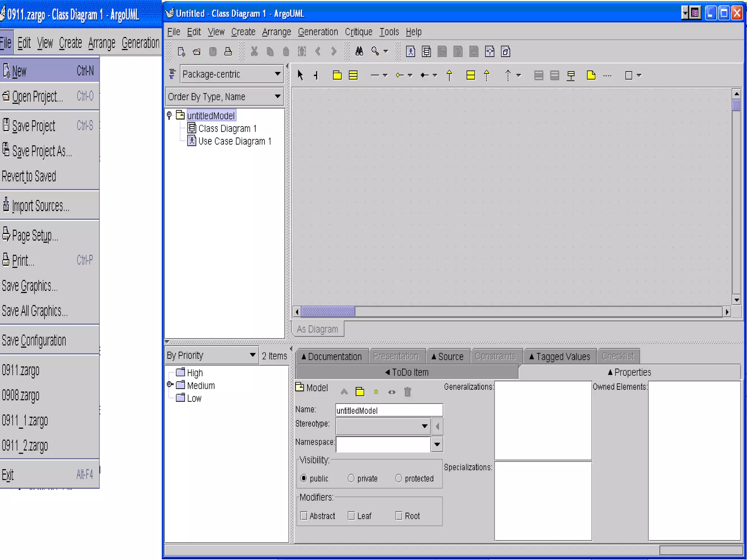The image size is (747, 560).
Task: Choose the new Package tool icon
Action: pyautogui.click(x=337, y=75)
